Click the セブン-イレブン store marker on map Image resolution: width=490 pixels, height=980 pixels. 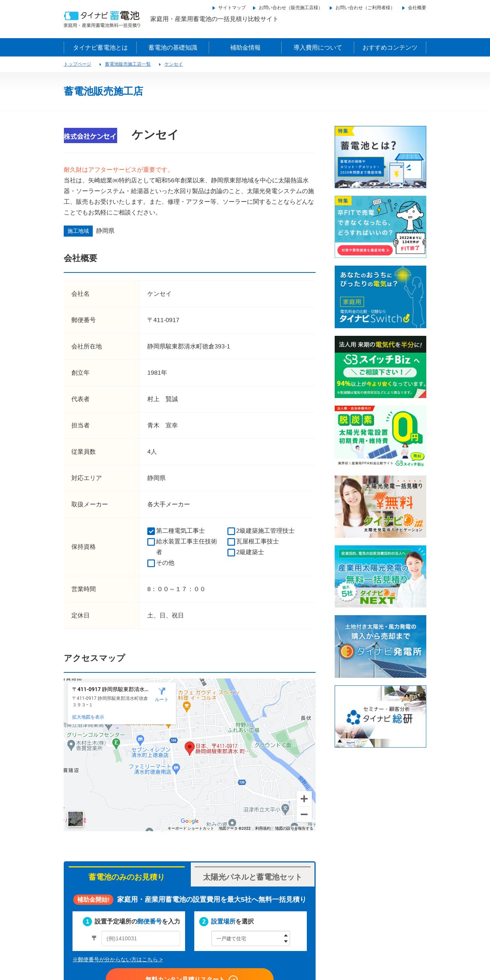point(140,740)
